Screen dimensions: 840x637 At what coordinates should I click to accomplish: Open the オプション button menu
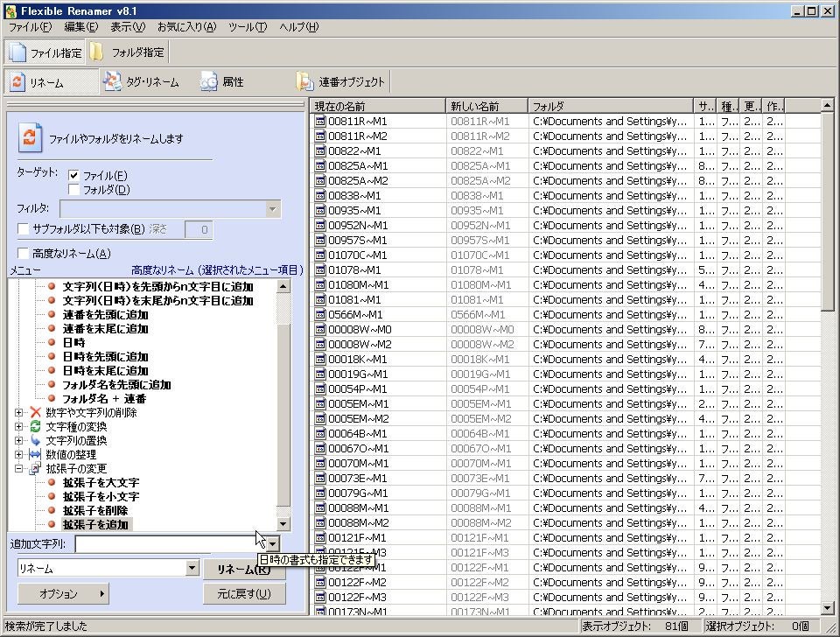63,593
